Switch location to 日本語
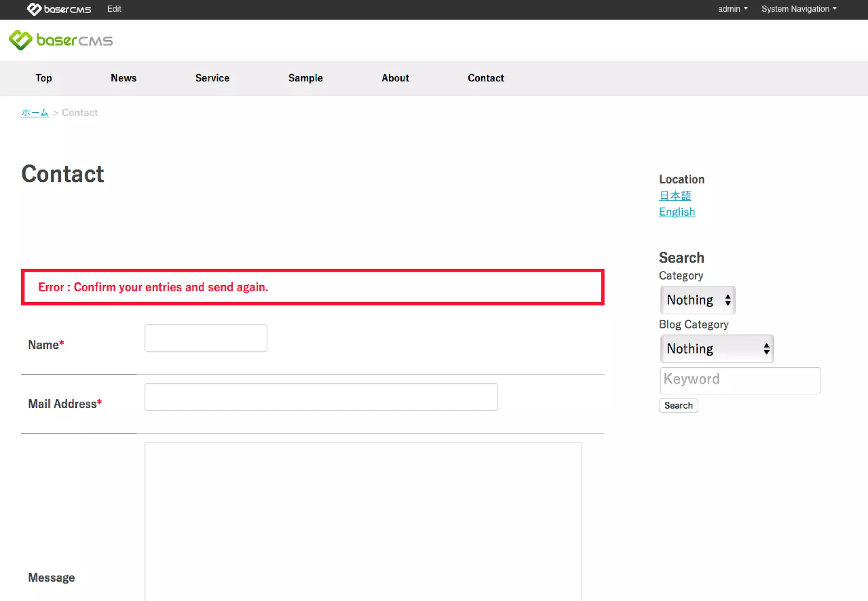 coord(675,196)
